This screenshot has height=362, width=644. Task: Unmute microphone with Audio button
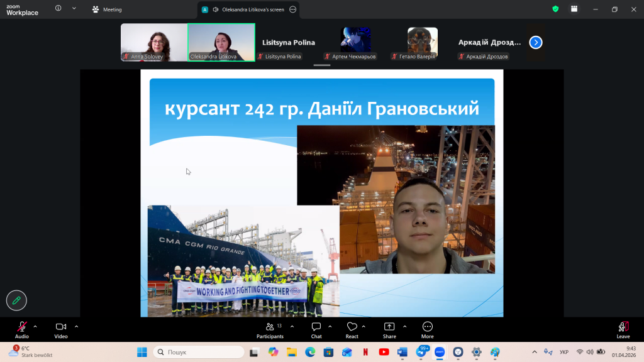tap(22, 327)
